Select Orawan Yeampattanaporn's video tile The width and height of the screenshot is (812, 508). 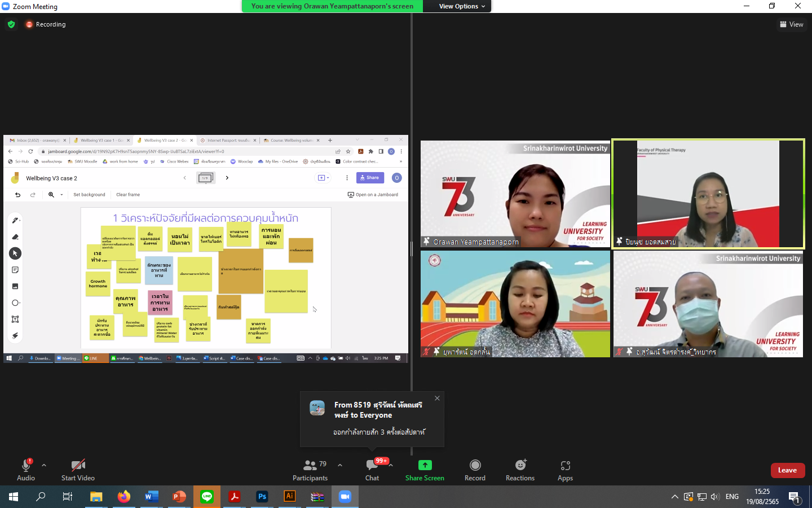point(515,194)
